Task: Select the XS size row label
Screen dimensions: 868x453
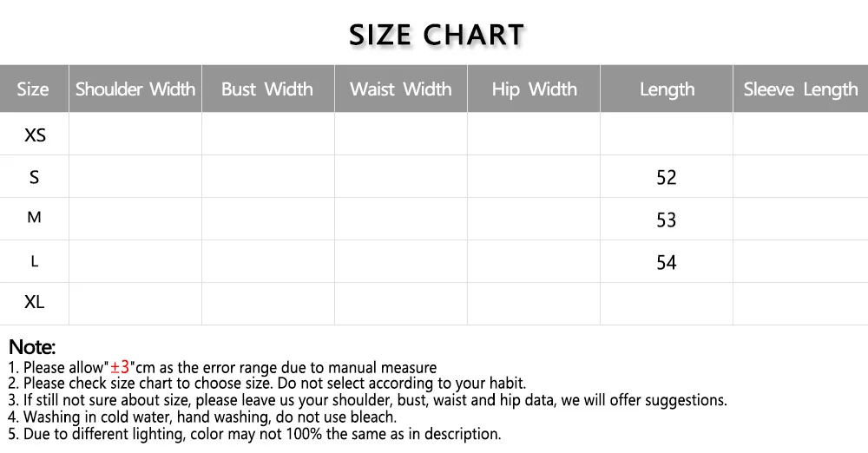Action: (x=35, y=135)
